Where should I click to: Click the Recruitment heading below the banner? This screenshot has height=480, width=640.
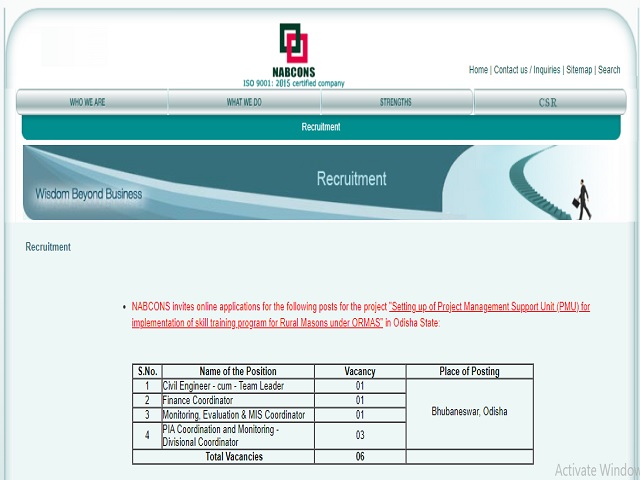48,247
